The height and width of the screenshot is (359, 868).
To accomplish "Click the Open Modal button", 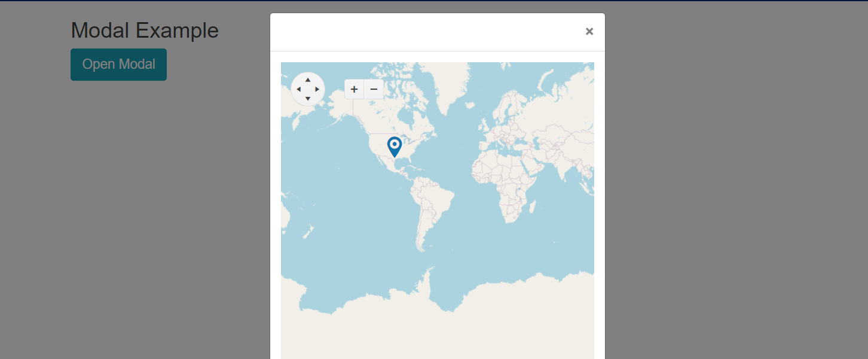I will pyautogui.click(x=118, y=64).
